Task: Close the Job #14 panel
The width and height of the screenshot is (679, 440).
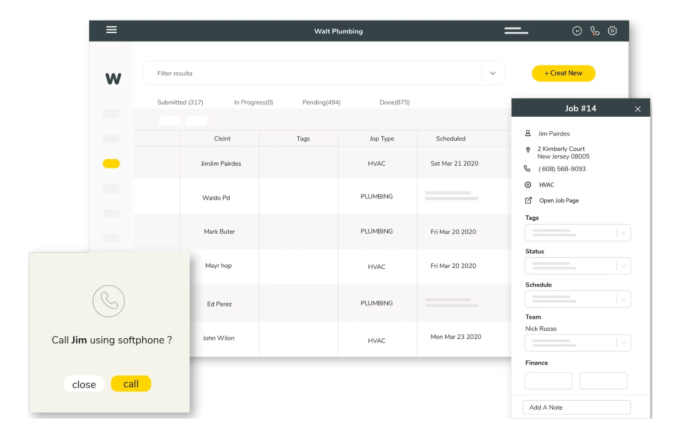Action: (638, 109)
